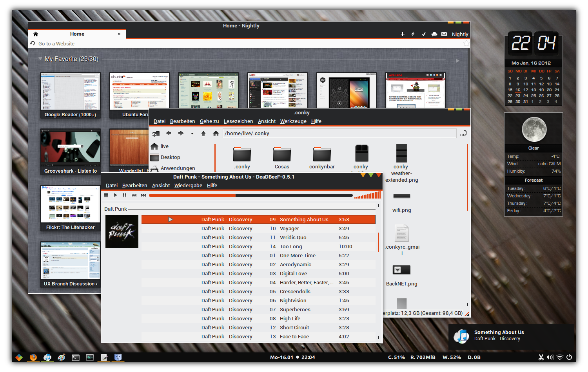Select Voyager track row
Screen dimensions: 588x372
(x=258, y=229)
